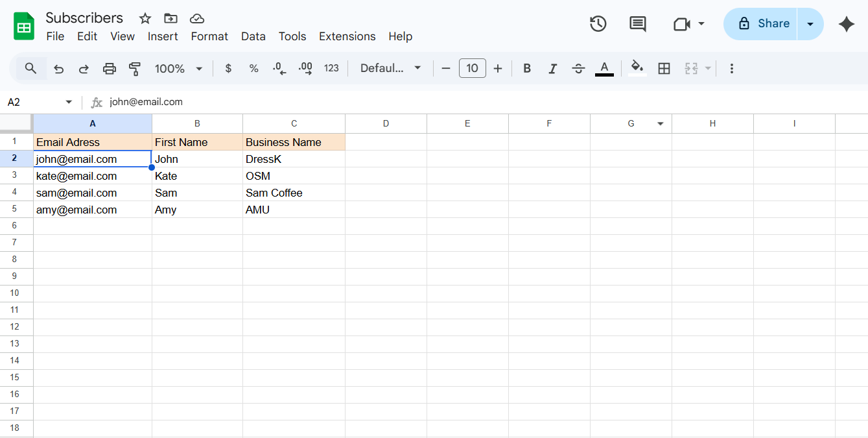Screen dimensions: 868x438
Task: Open the borders menu icon
Action: coord(664,68)
